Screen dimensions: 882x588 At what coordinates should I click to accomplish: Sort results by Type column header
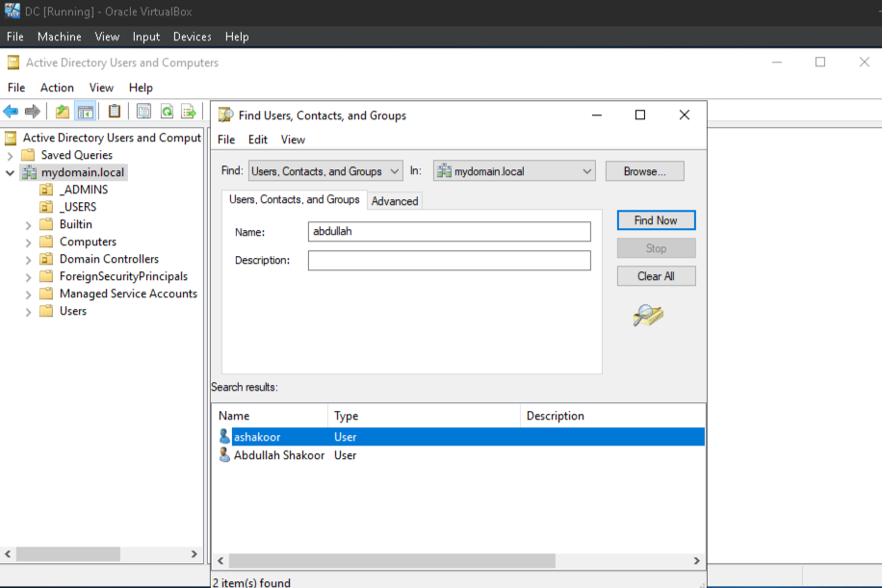tap(424, 416)
